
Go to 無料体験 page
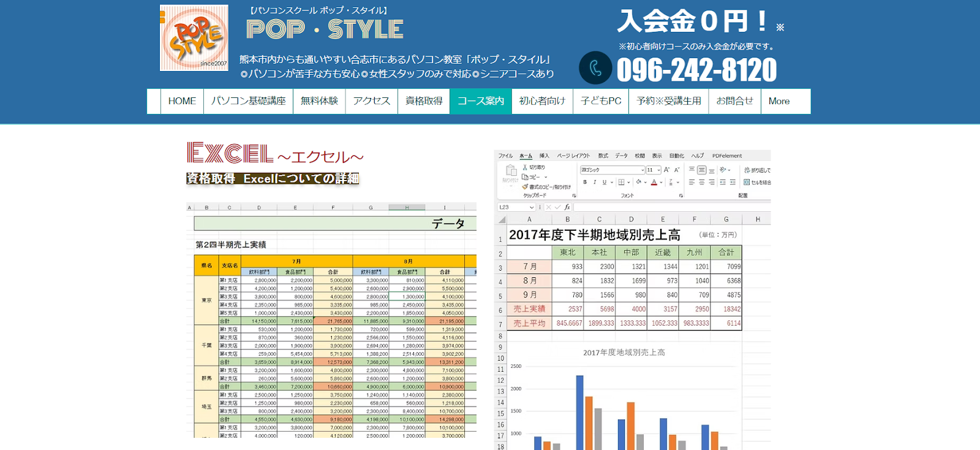[x=319, y=101]
